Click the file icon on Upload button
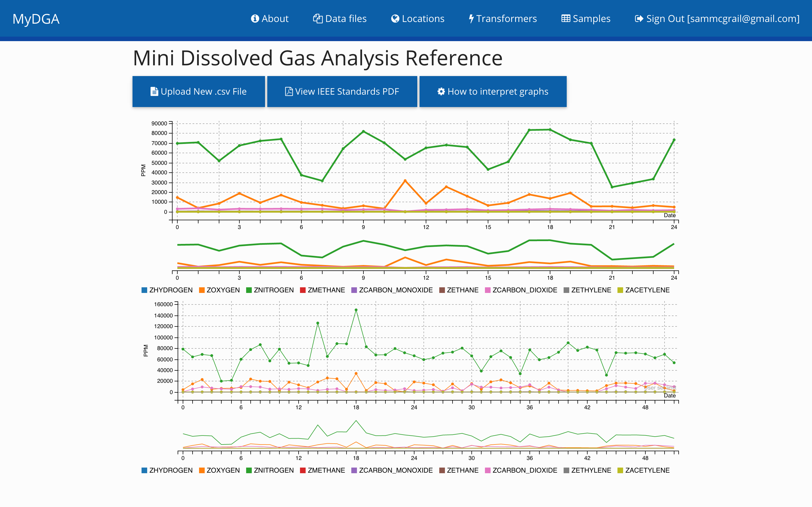 [x=154, y=92]
